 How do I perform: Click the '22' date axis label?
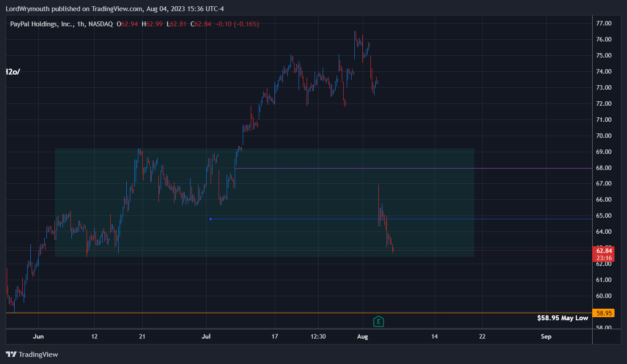click(x=482, y=336)
